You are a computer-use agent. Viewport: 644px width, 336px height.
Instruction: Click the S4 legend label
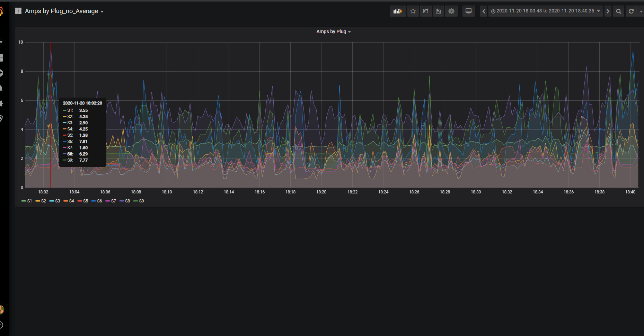pos(71,201)
